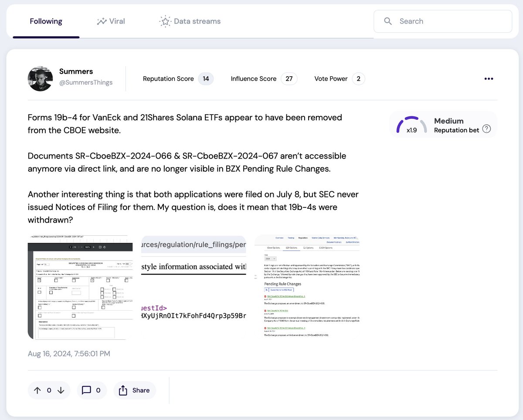523x420 pixels.
Task: Focus the Search input field
Action: (443, 21)
